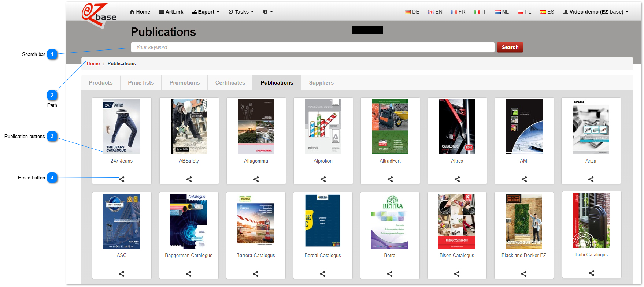Switch language to German (DE)

click(x=412, y=12)
